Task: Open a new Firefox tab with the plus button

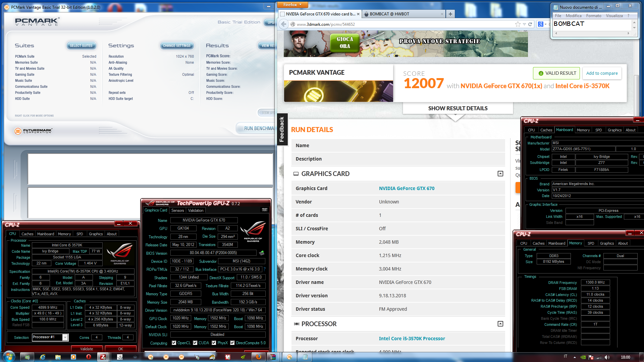Action: [x=450, y=14]
